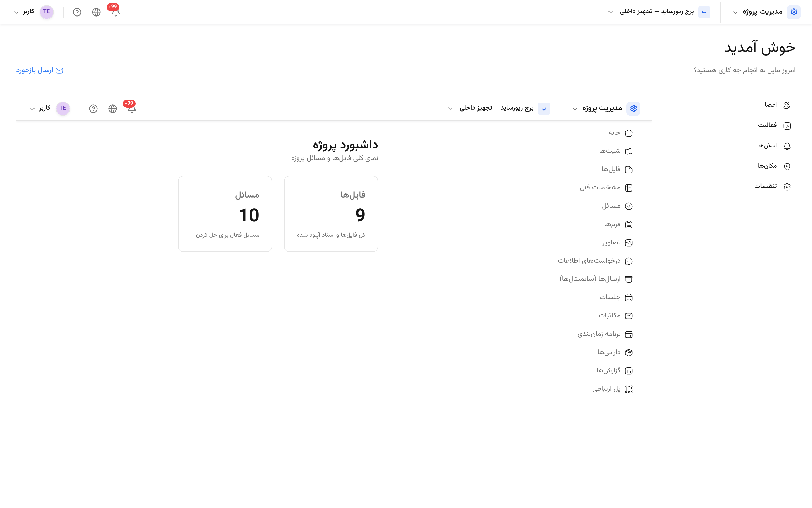The height and width of the screenshot is (508, 812).
Task: Open the اعلان‌ها announcements link
Action: click(x=774, y=146)
